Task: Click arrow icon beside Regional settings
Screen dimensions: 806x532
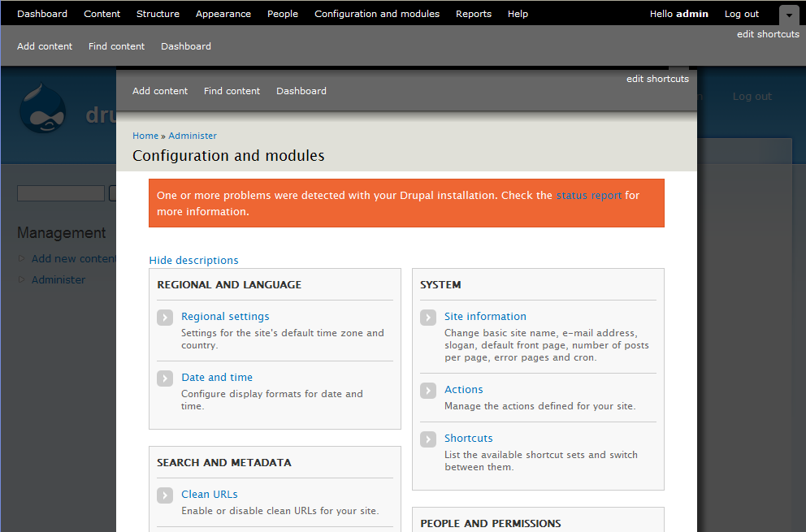Action: (x=165, y=318)
